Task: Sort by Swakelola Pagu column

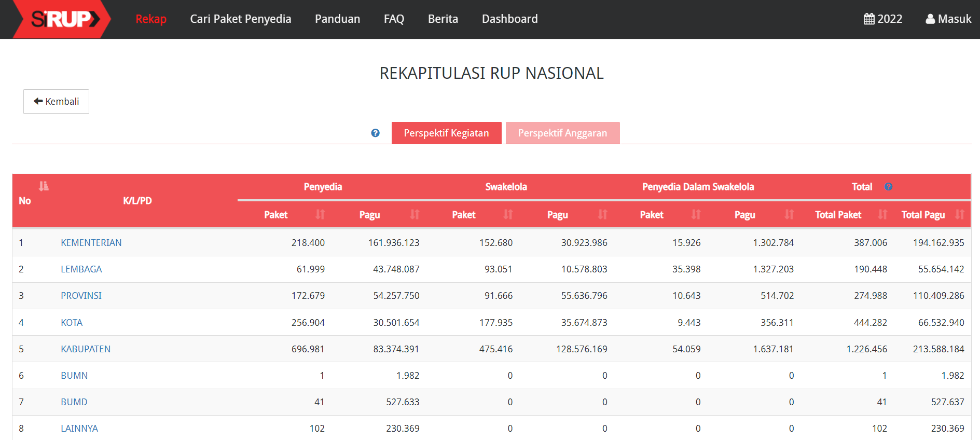Action: 602,214
